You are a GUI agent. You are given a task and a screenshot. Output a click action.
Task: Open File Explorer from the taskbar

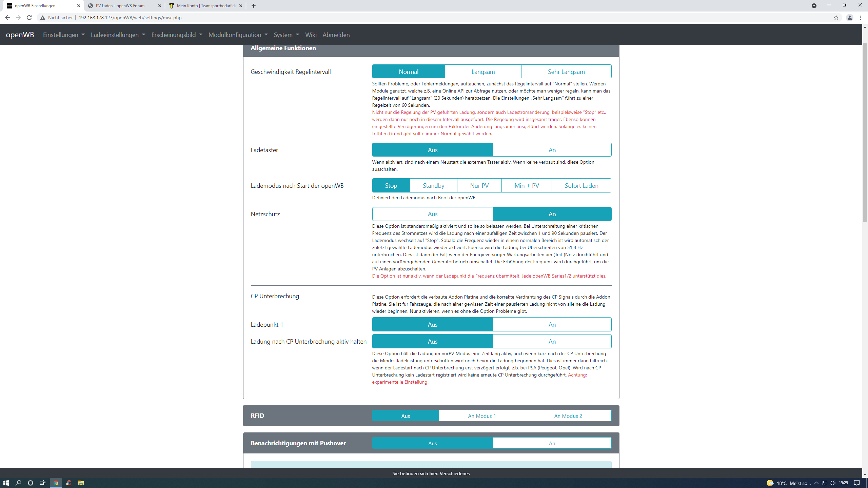[x=81, y=483]
